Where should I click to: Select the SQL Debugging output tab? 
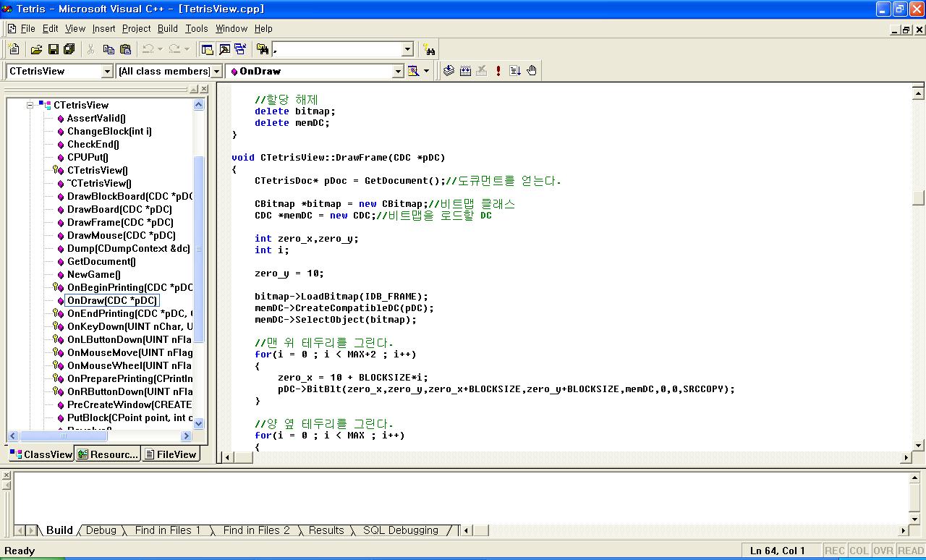(401, 530)
